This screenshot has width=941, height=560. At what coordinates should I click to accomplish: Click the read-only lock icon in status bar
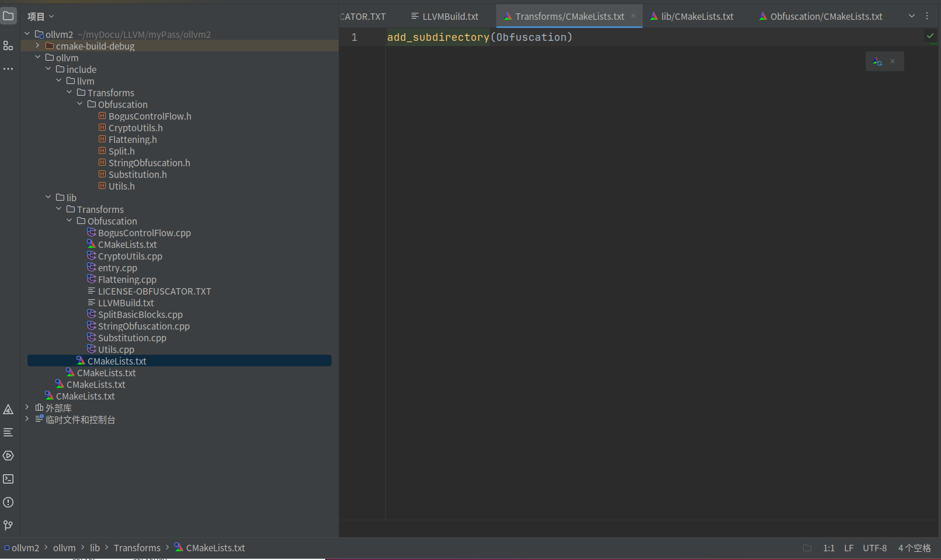pos(807,548)
